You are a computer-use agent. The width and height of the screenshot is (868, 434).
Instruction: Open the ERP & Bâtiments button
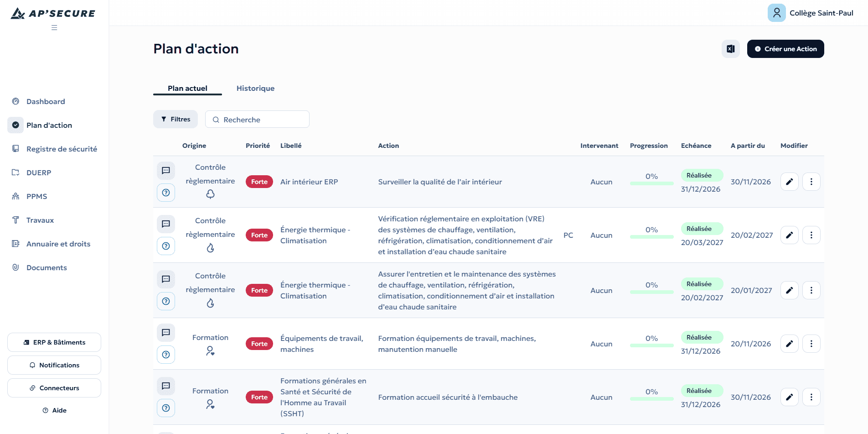(54, 342)
